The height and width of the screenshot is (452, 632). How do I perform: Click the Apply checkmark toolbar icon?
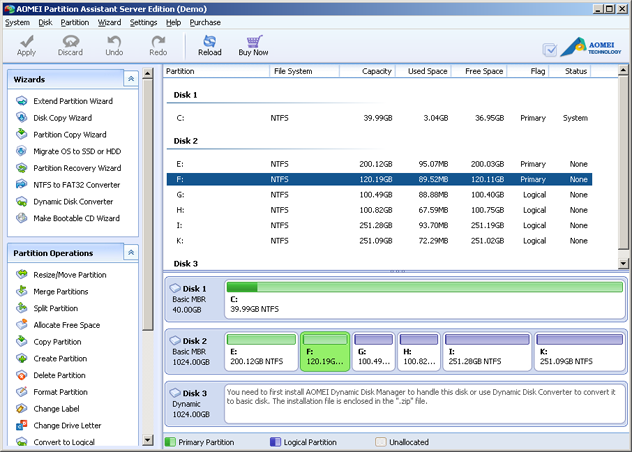pyautogui.click(x=27, y=41)
